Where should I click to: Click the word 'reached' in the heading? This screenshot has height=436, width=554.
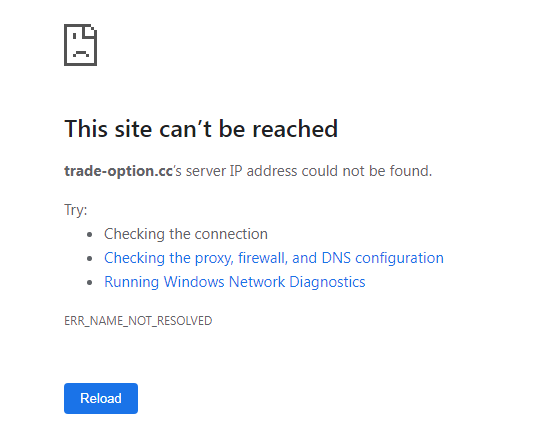(295, 129)
